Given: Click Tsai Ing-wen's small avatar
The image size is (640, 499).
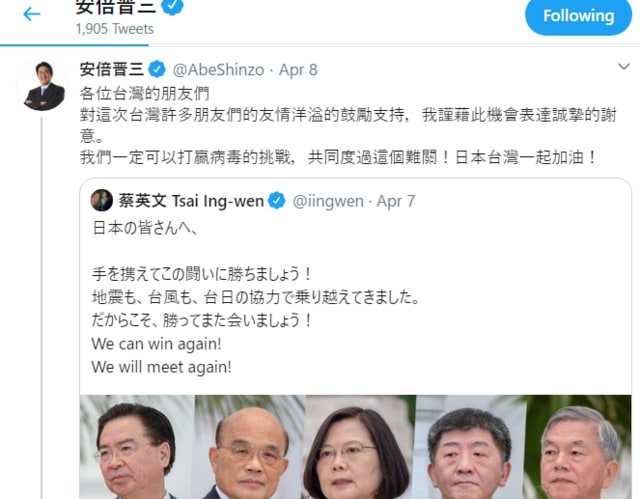Looking at the screenshot, I should [102, 200].
